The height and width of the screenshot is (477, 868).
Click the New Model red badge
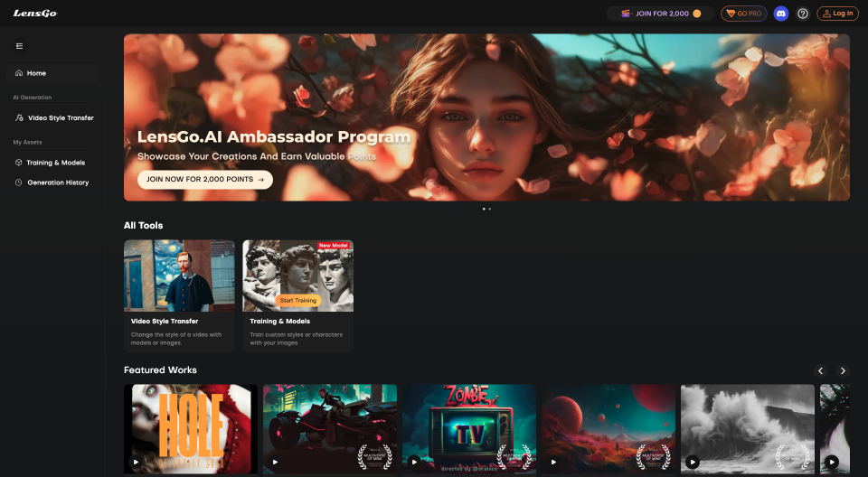pos(334,245)
